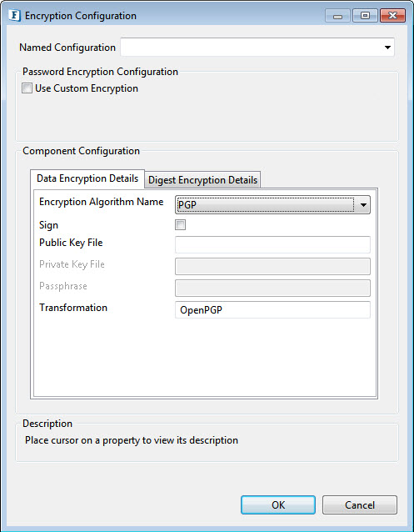Image resolution: width=414 pixels, height=532 pixels.
Task: Click the Fiorano app icon in title bar
Action: [15, 16]
